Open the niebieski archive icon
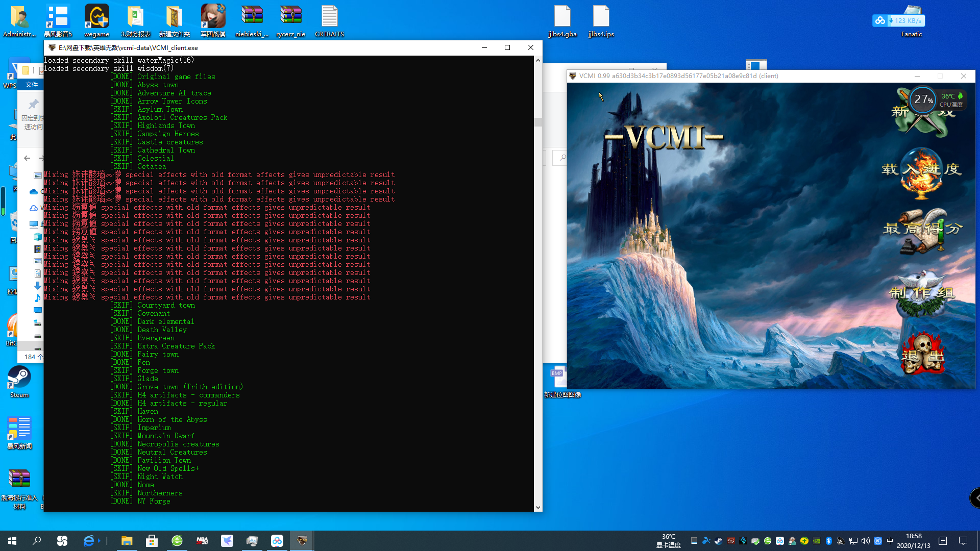Screen dimensions: 980x551 pos(252,21)
